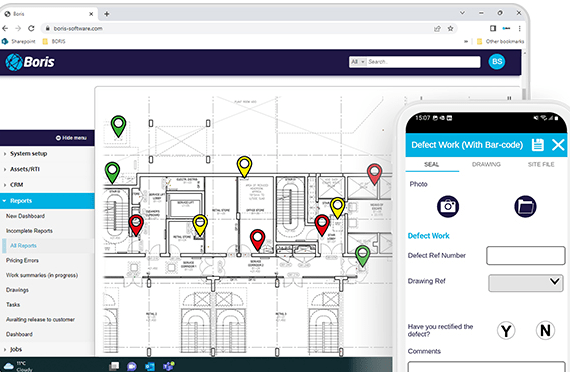Expand the CRM menu section
The height and width of the screenshot is (372, 570).
point(47,185)
